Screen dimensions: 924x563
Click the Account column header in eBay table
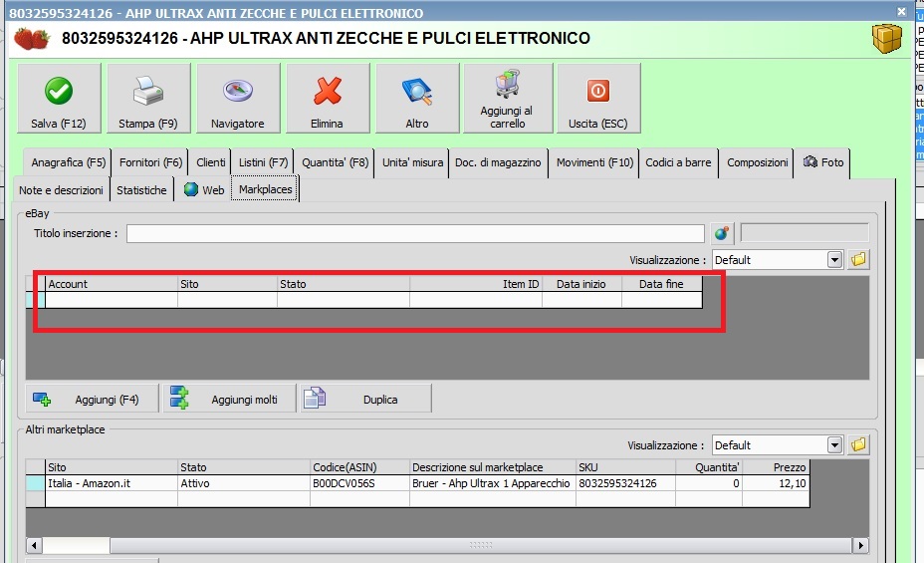click(x=112, y=284)
